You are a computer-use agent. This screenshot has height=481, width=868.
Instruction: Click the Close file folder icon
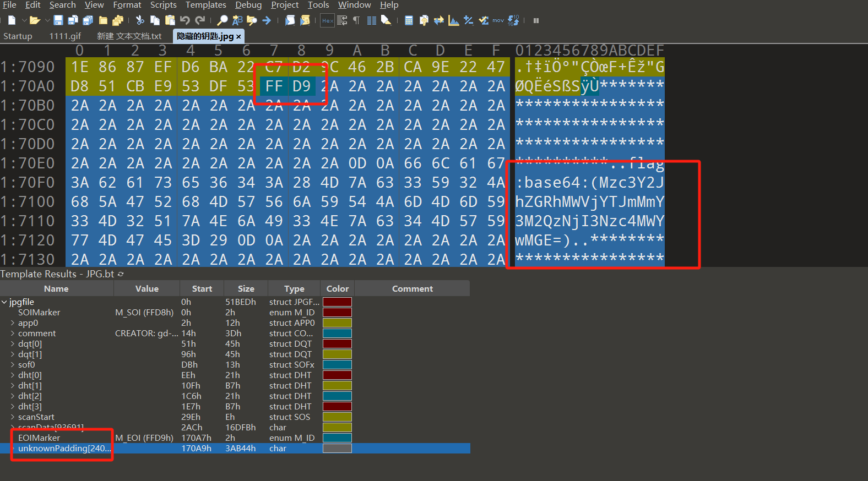[103, 20]
